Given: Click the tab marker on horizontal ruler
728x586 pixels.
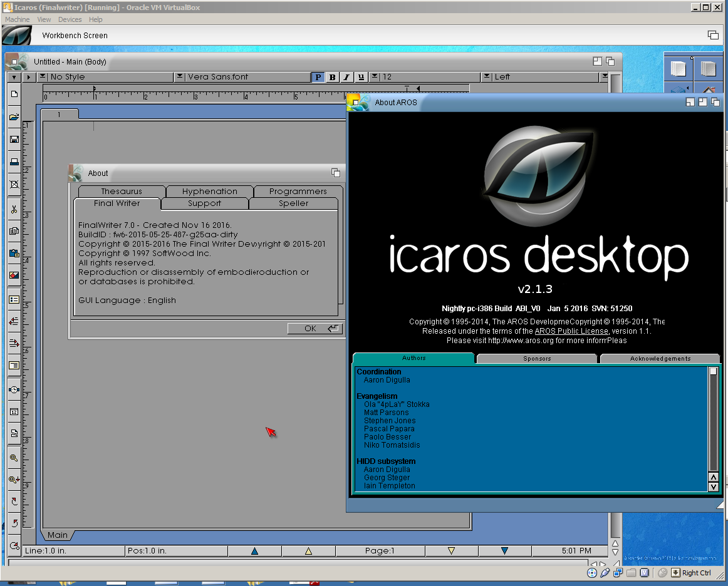Looking at the screenshot, I should pos(407,88).
